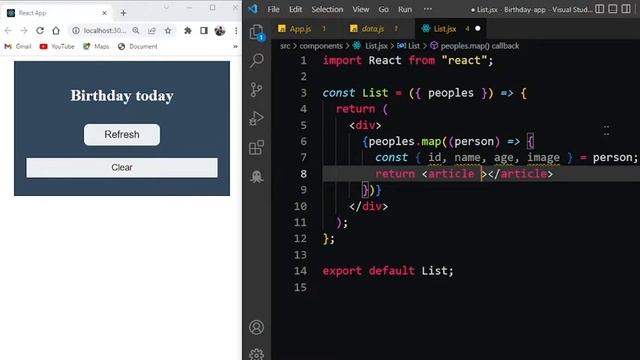Click the peoples.map() callback breadcrumb

tap(475, 46)
